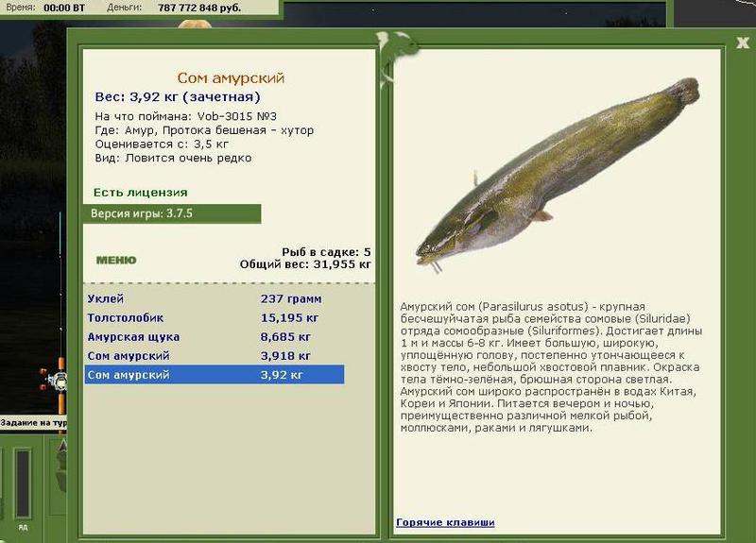
Task: Click the Amur catfish picture
Action: (x=558, y=176)
